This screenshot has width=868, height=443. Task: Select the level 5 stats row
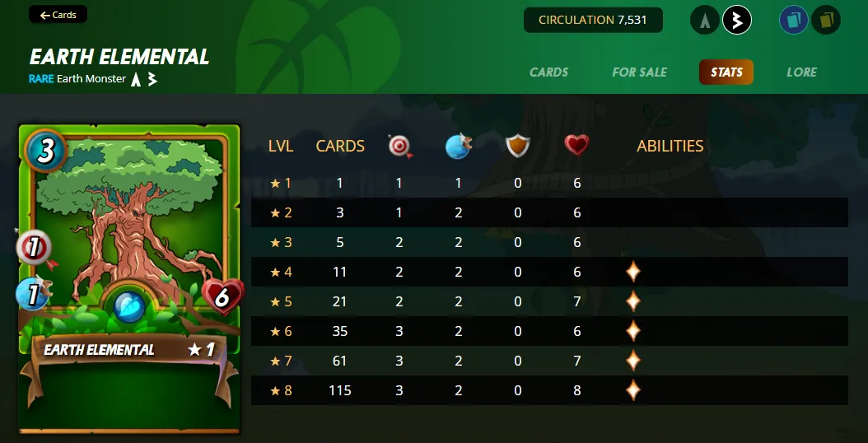click(x=549, y=301)
